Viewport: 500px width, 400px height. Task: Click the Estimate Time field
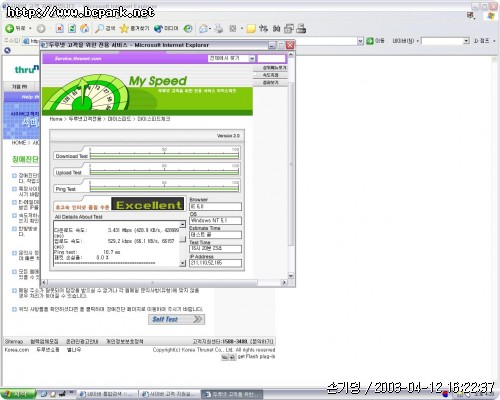215,234
